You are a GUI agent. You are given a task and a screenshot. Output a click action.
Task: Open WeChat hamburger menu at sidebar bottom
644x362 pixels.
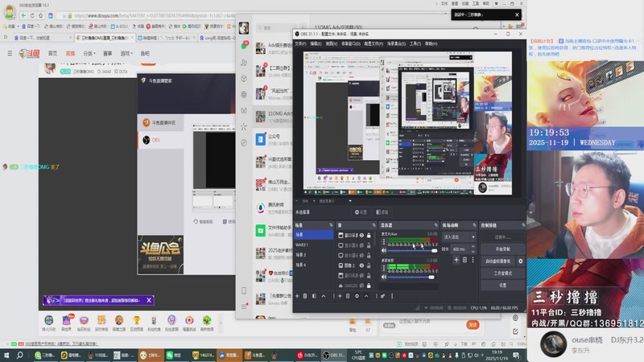[x=244, y=306]
